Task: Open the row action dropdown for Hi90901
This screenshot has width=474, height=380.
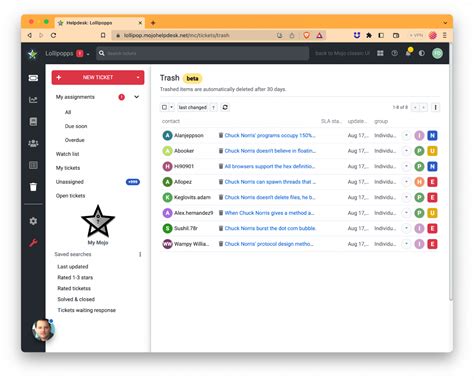Action: [406, 166]
